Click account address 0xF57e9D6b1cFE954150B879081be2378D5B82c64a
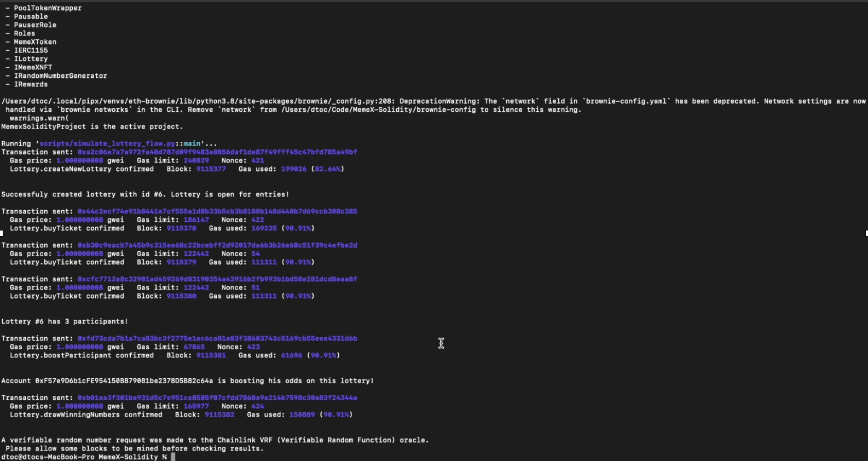This screenshot has width=868, height=461. [x=124, y=381]
